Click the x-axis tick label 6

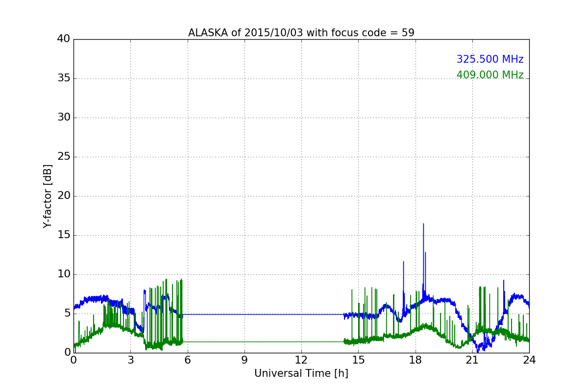188,360
